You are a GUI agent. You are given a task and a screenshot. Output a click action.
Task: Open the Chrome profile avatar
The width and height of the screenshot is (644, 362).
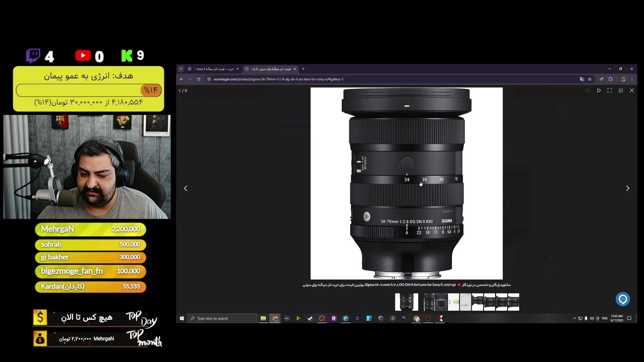point(623,79)
